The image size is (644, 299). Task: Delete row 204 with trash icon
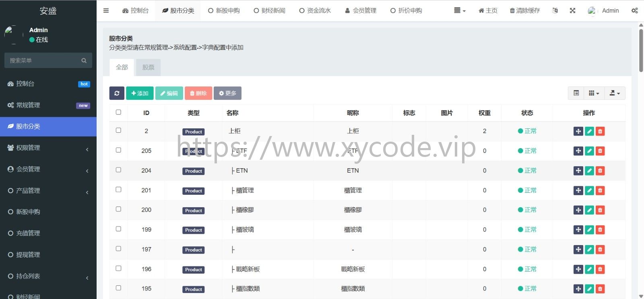(x=600, y=171)
